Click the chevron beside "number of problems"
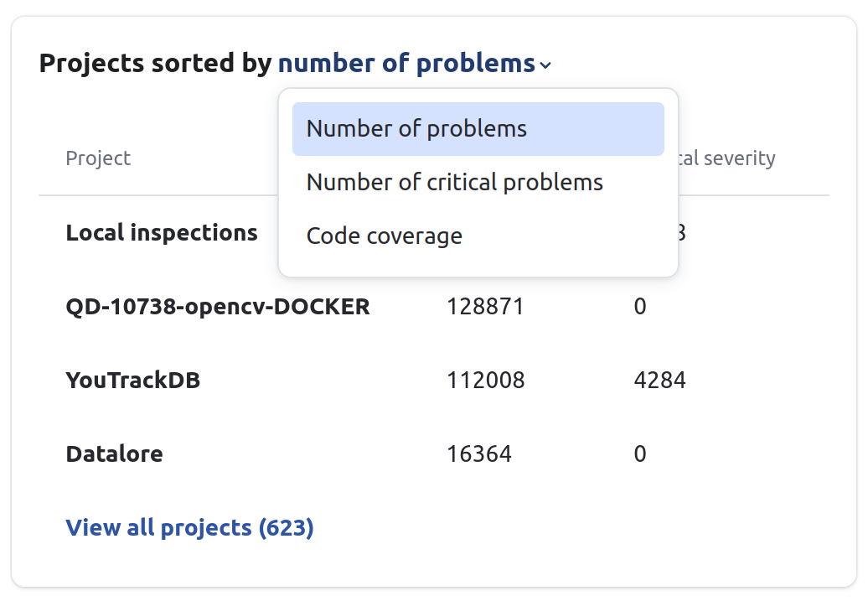 [545, 65]
